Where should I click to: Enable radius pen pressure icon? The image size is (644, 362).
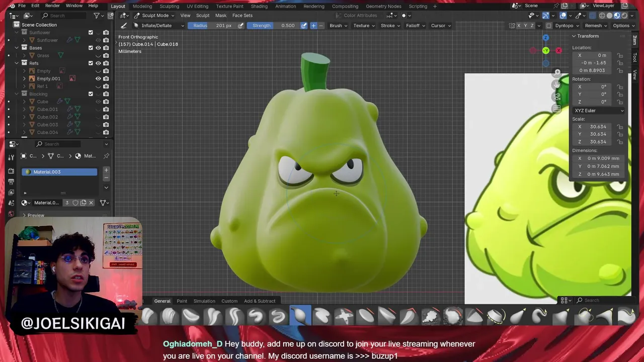240,26
